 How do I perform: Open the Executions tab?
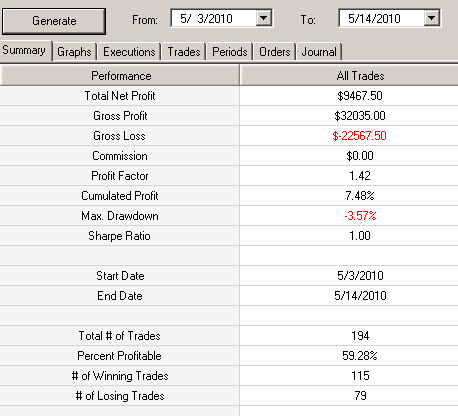129,52
